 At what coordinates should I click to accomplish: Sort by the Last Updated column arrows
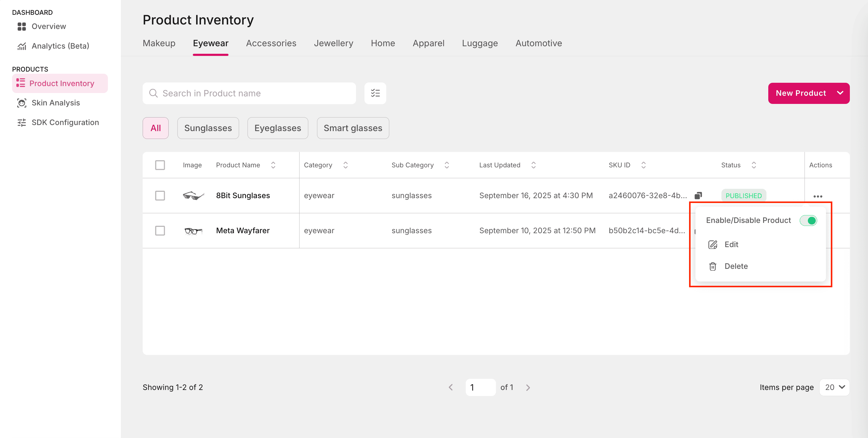533,165
